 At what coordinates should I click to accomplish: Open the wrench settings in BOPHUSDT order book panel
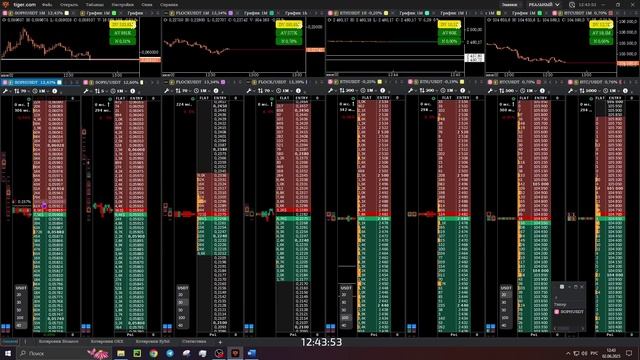pyautogui.click(x=5, y=91)
